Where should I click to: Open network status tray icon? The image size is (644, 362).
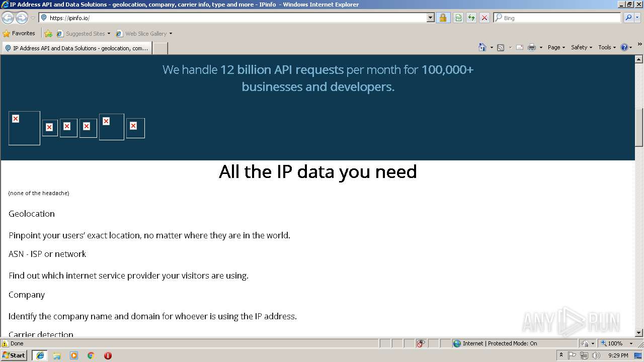[584, 355]
